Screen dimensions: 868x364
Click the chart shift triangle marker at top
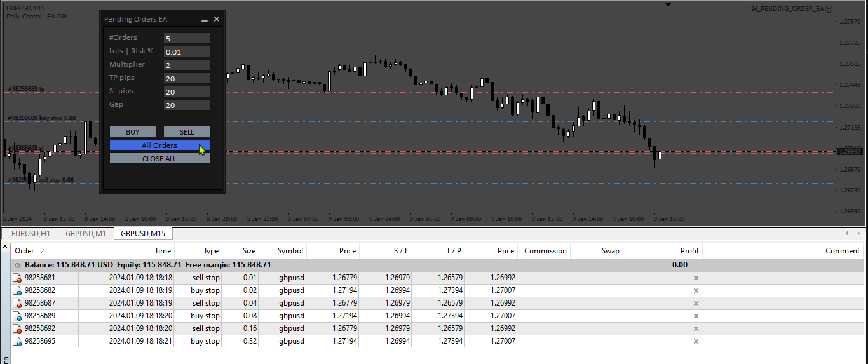(668, 4)
